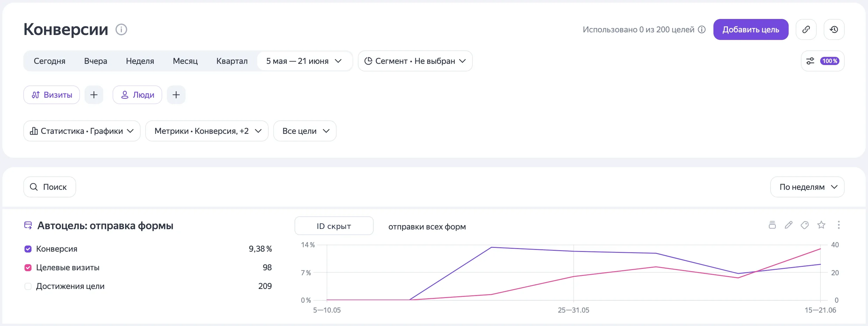The width and height of the screenshot is (868, 326).
Task: Copy report link with the chain icon
Action: pos(806,30)
